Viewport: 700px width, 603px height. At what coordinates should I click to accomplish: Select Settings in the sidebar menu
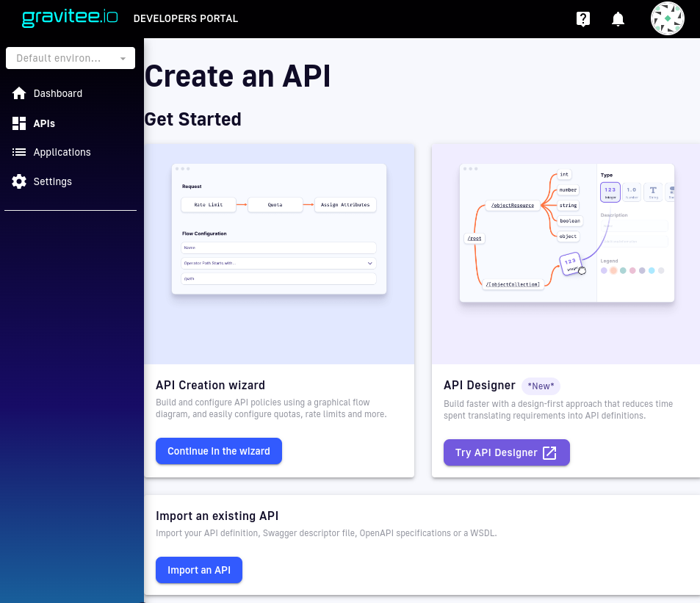(x=52, y=181)
